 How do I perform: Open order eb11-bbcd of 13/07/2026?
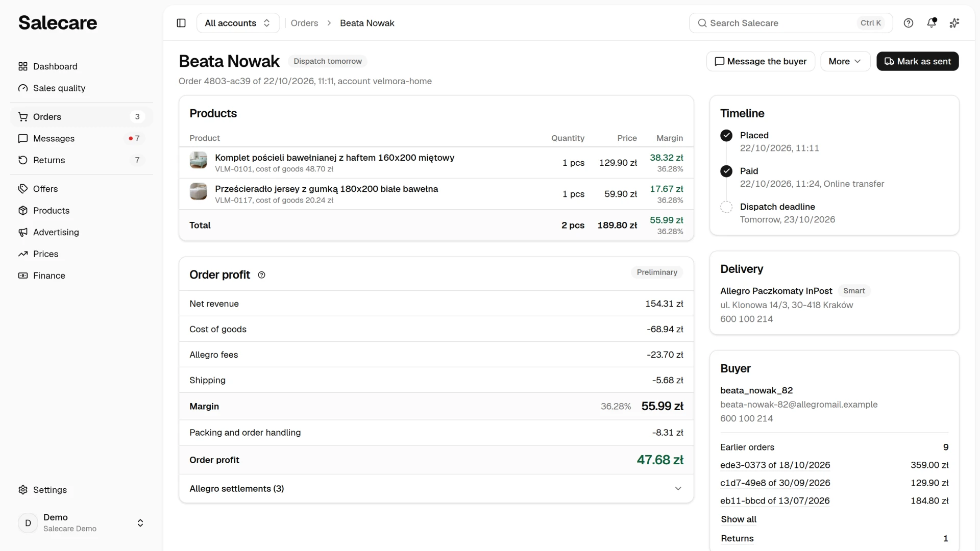(x=775, y=501)
